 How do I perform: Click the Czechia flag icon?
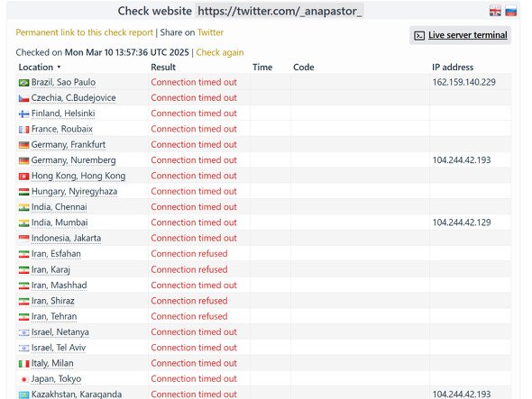[23, 98]
